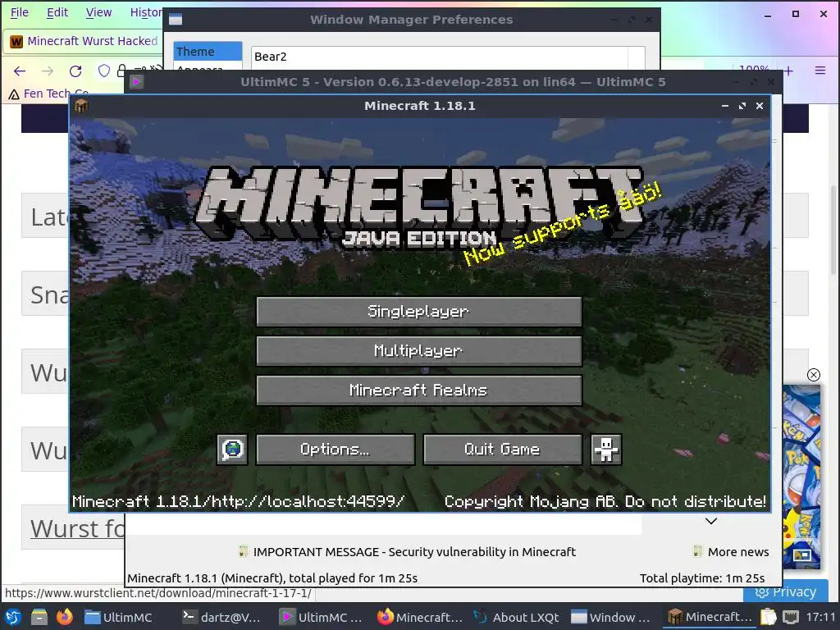Viewport: 840px width, 630px height.
Task: Click Quit Game in Minecraft
Action: [x=503, y=449]
